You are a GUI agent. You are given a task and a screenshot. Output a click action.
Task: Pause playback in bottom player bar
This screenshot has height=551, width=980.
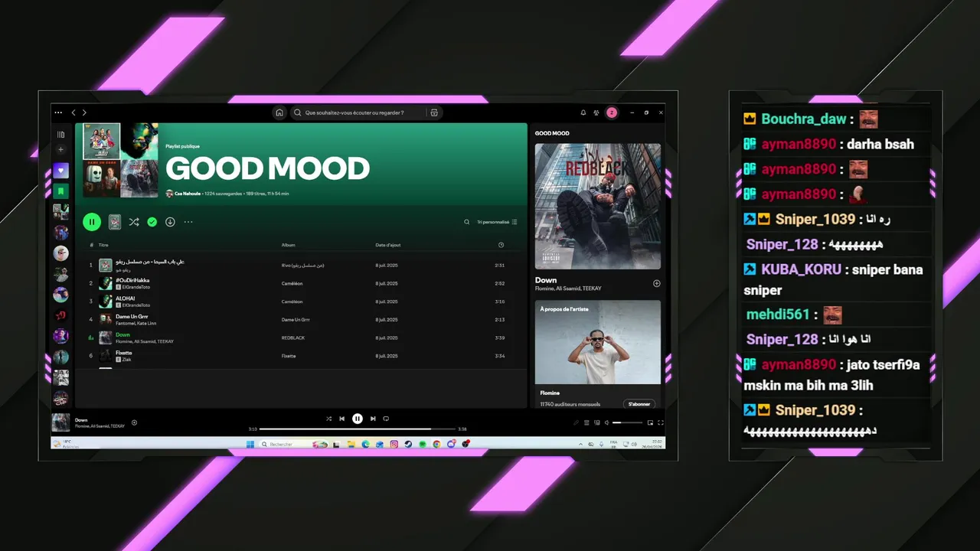coord(358,419)
